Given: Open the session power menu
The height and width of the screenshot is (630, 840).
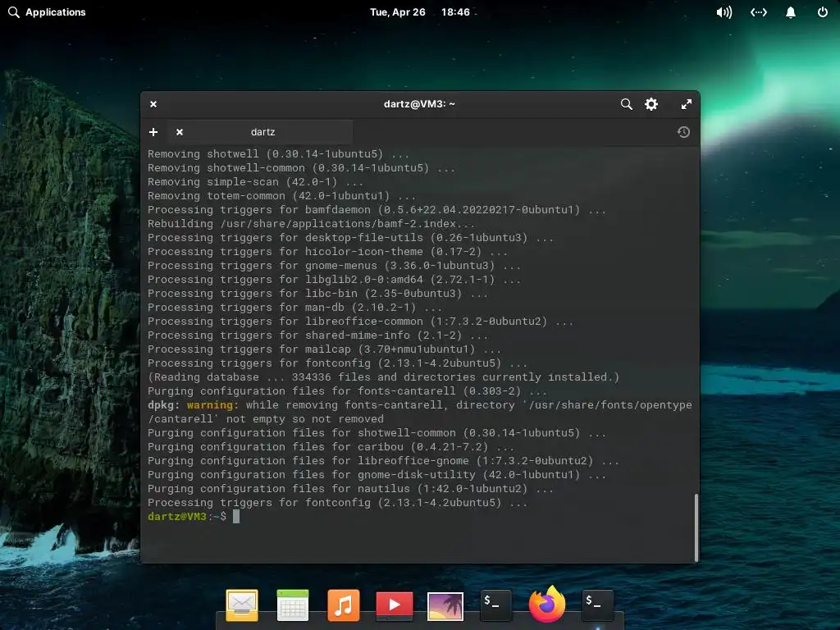Looking at the screenshot, I should (x=822, y=11).
